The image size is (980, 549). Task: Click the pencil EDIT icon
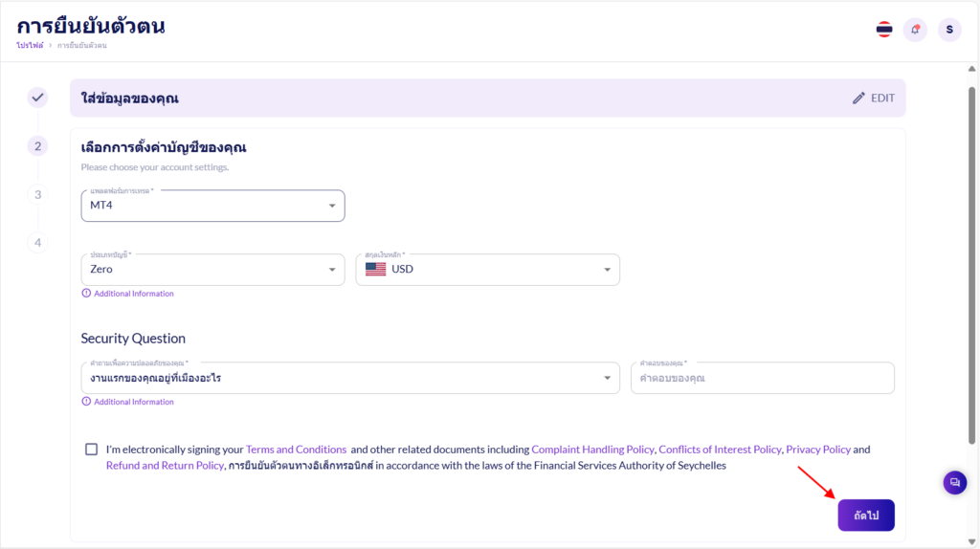coord(858,98)
